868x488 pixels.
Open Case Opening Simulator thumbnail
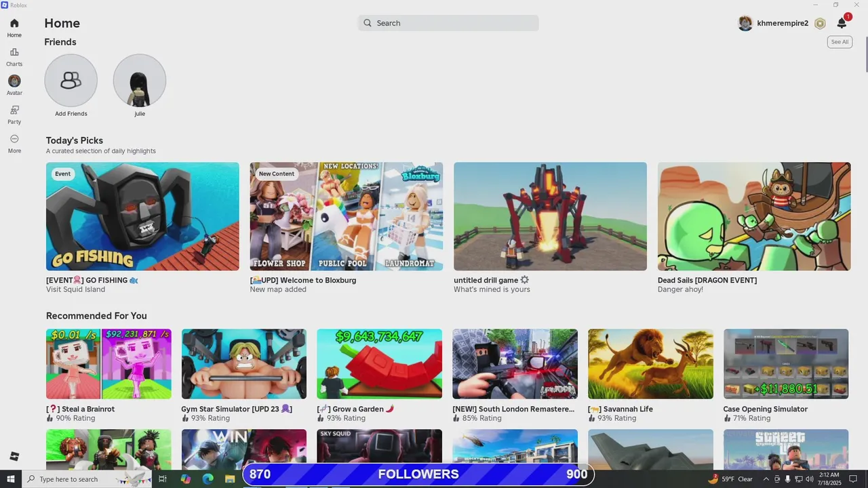(x=786, y=364)
